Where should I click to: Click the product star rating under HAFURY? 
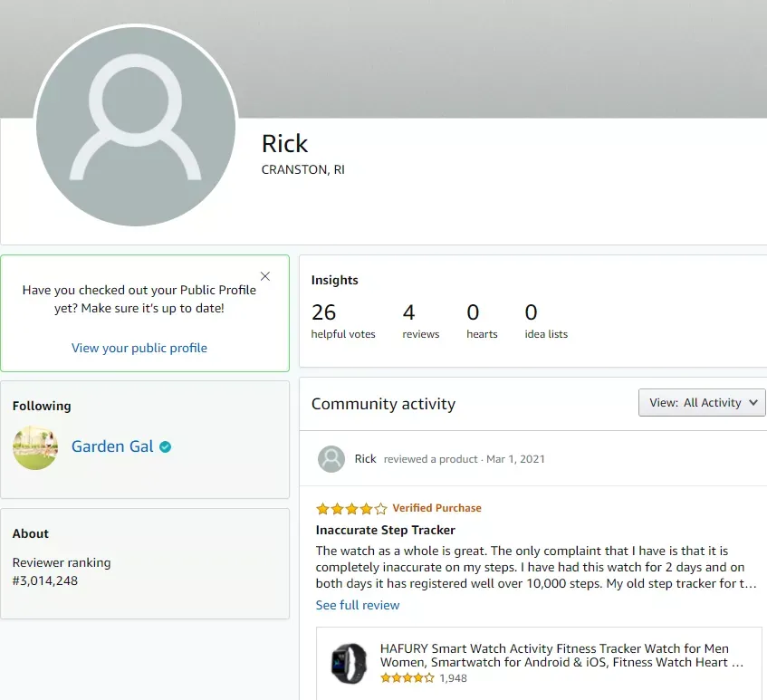(x=407, y=678)
